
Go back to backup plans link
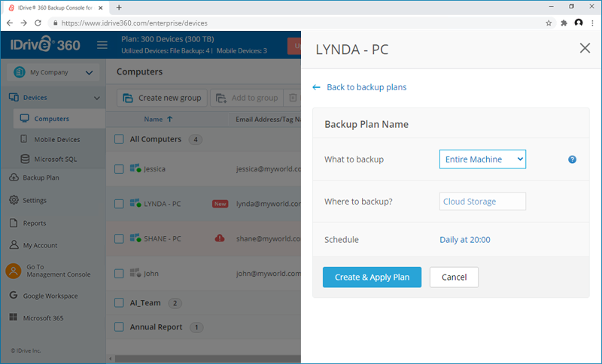click(x=366, y=87)
